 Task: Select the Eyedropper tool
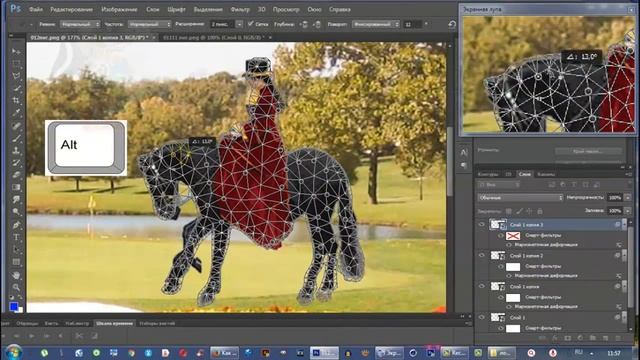click(x=16, y=113)
